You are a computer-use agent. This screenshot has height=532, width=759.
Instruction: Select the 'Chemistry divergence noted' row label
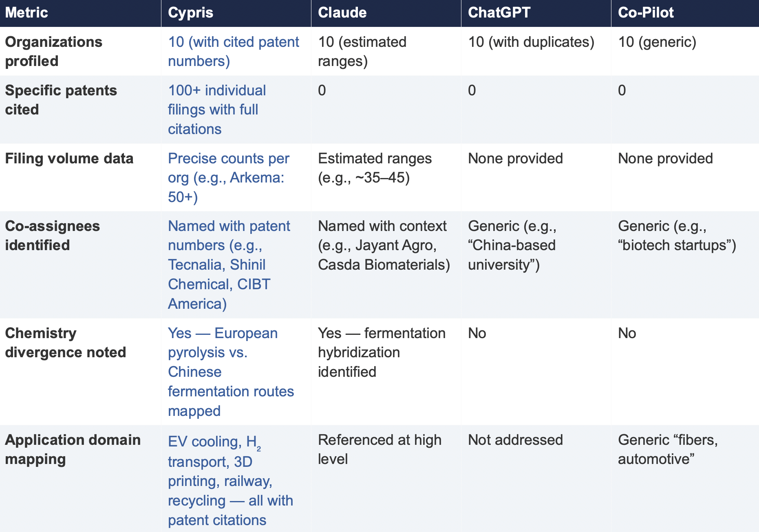[65, 343]
